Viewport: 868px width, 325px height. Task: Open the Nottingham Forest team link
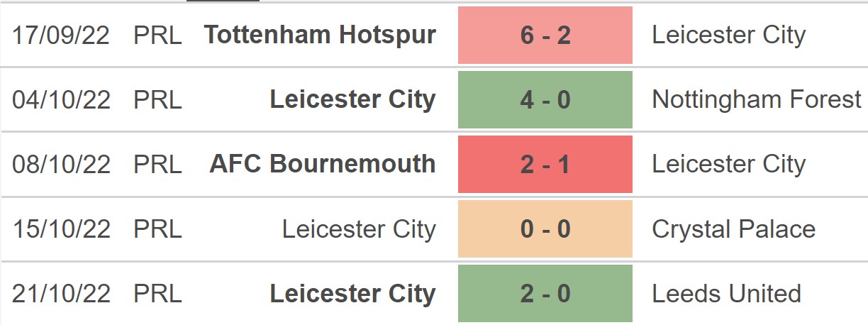click(757, 99)
